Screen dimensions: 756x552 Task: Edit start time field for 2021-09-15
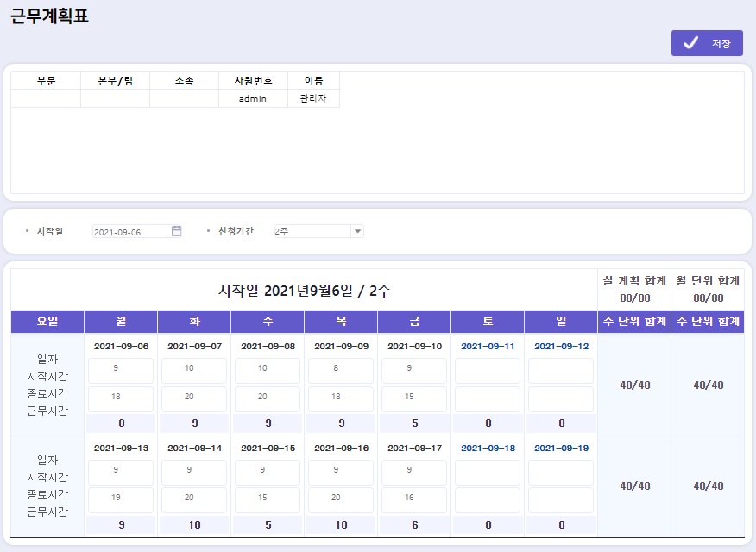coord(268,472)
